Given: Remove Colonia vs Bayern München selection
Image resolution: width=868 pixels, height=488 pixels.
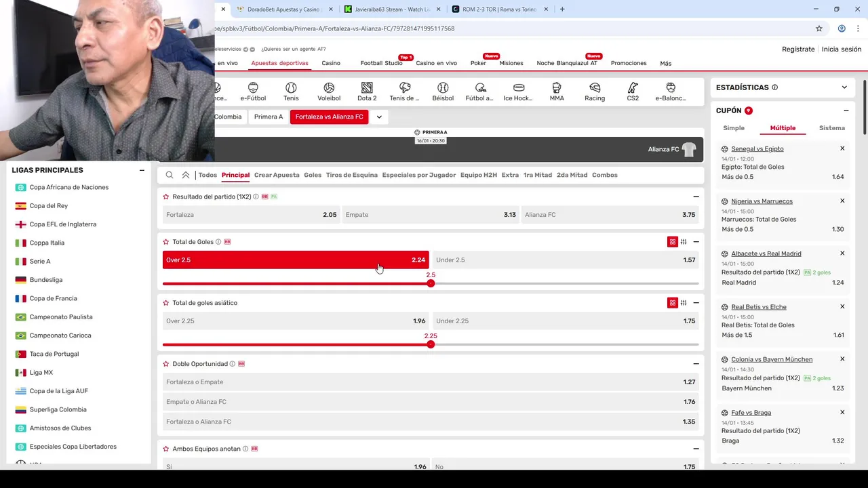Looking at the screenshot, I should click(842, 359).
